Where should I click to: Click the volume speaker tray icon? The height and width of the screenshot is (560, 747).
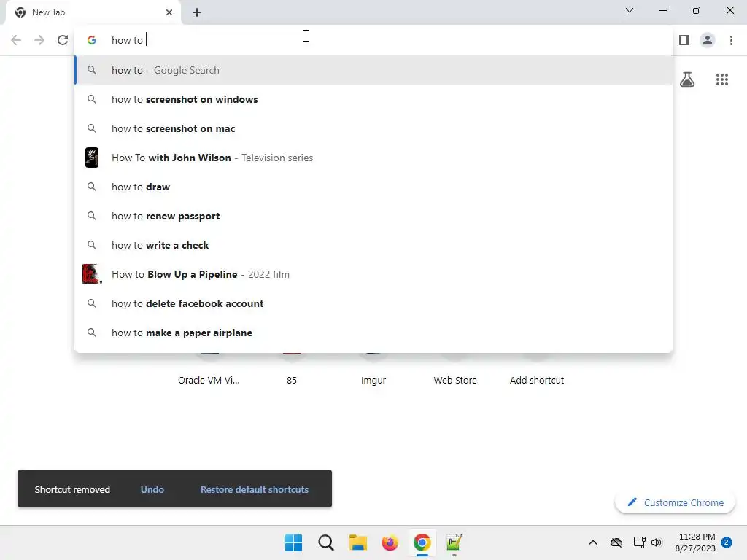pos(657,542)
